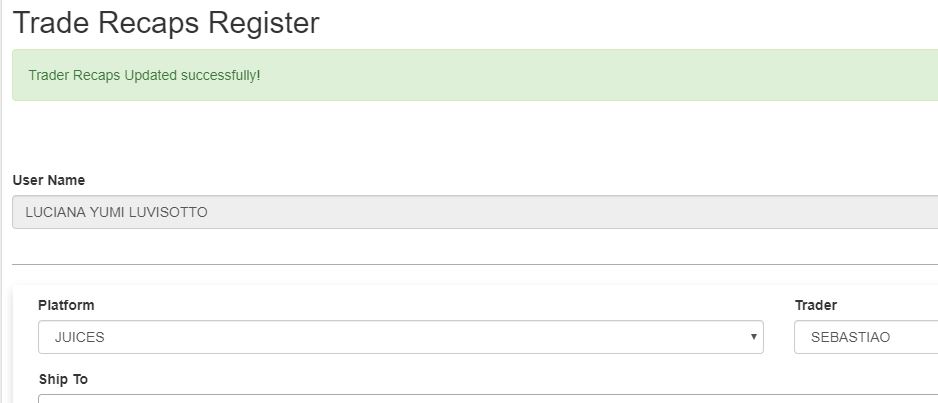
Task: Click the Platform label
Action: [66, 305]
